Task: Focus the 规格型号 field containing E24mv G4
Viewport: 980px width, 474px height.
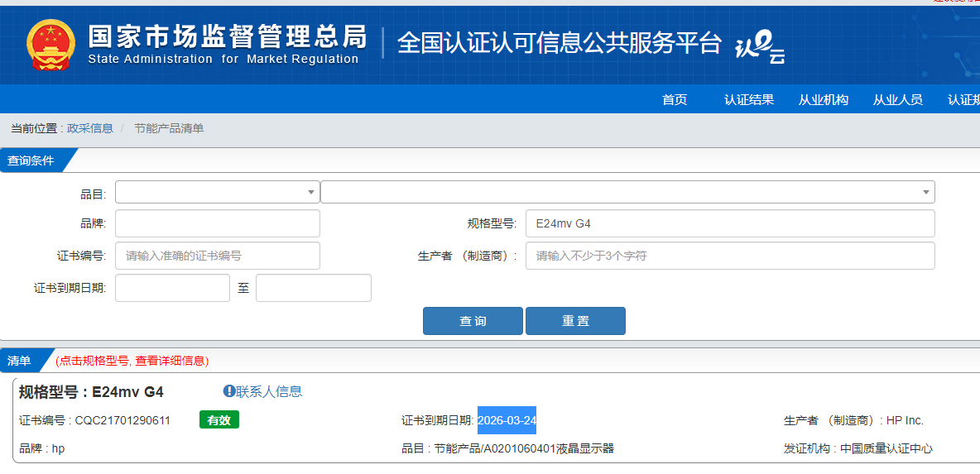Action: 730,223
